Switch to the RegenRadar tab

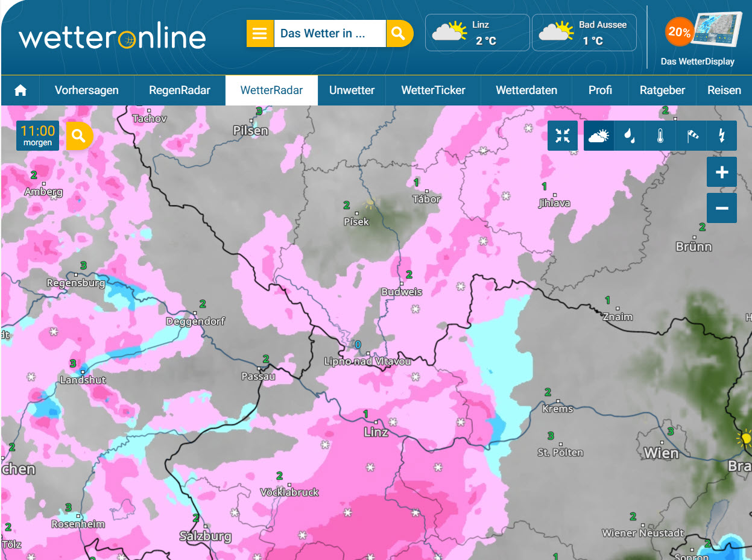pos(180,90)
